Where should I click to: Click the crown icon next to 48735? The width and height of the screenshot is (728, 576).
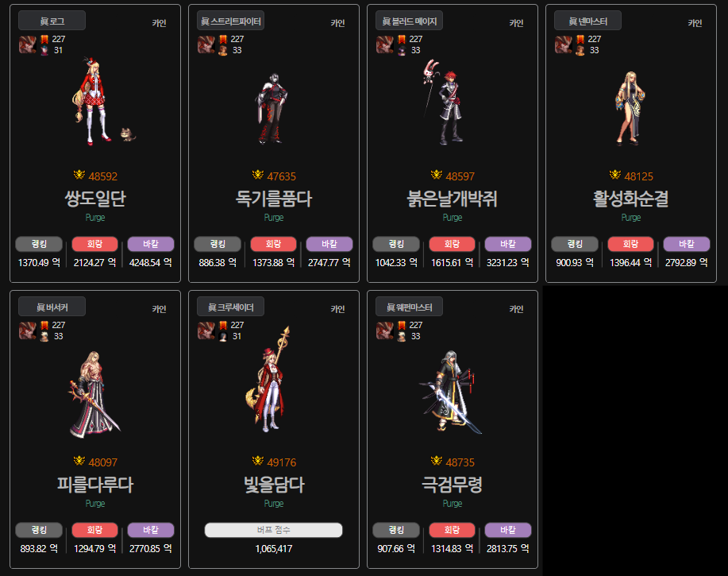click(x=437, y=461)
